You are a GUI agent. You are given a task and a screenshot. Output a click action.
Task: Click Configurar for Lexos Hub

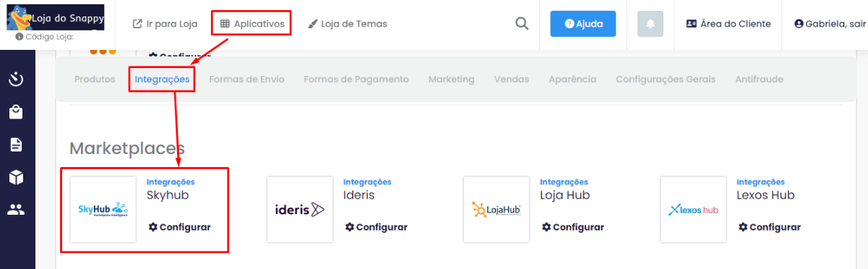769,227
